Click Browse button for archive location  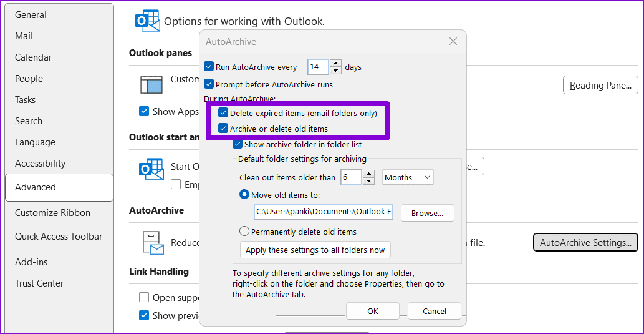point(428,213)
